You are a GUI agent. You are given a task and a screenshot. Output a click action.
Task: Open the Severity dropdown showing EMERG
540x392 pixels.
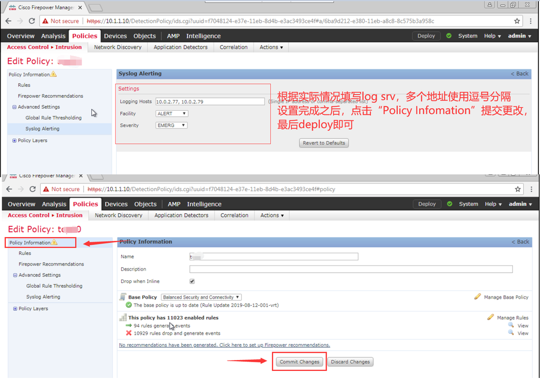171,125
